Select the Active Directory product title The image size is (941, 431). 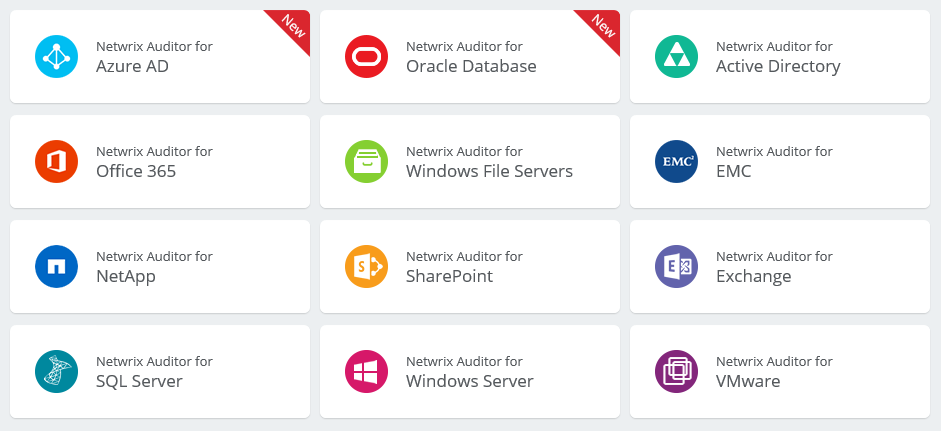tap(778, 67)
